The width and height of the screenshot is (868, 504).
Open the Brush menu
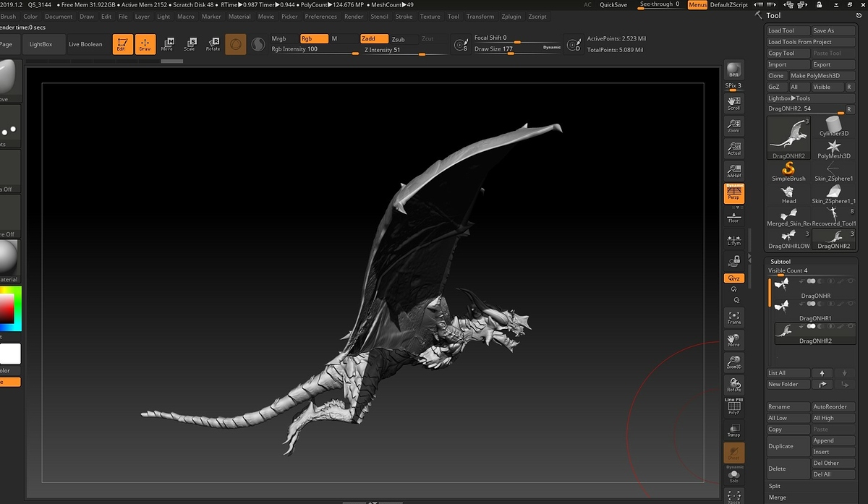[9, 17]
